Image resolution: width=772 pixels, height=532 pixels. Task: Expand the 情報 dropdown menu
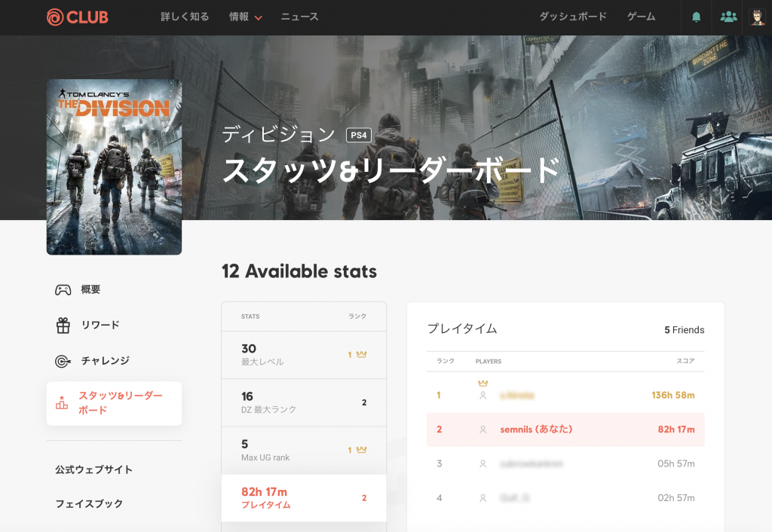pyautogui.click(x=245, y=17)
